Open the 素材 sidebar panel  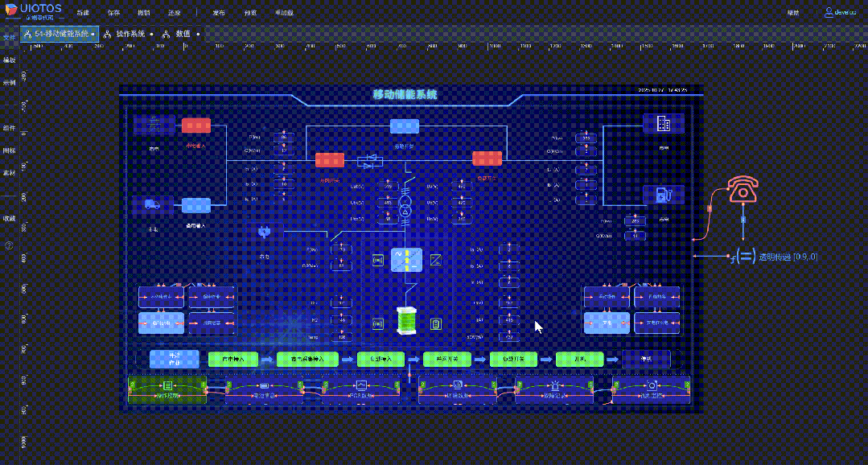9,173
